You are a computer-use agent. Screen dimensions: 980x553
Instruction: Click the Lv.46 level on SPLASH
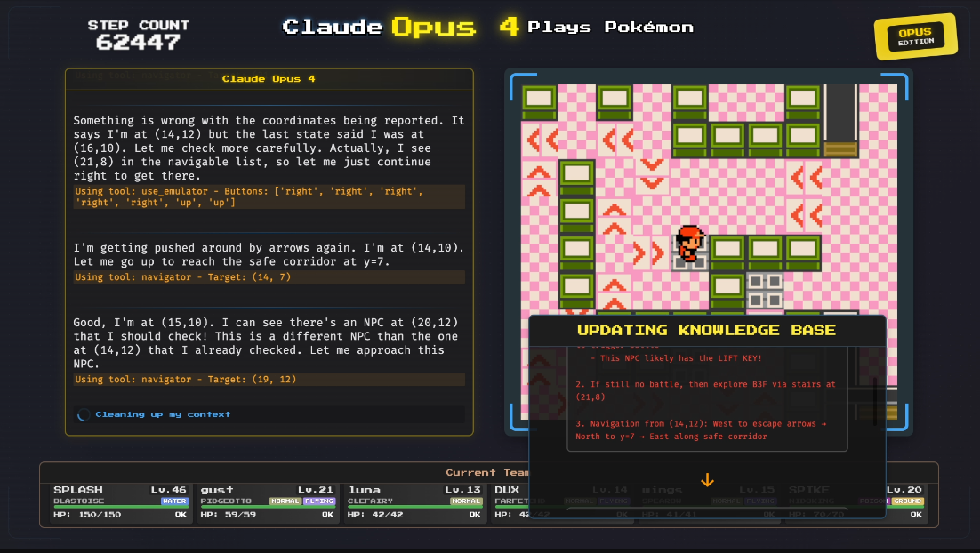coord(169,490)
